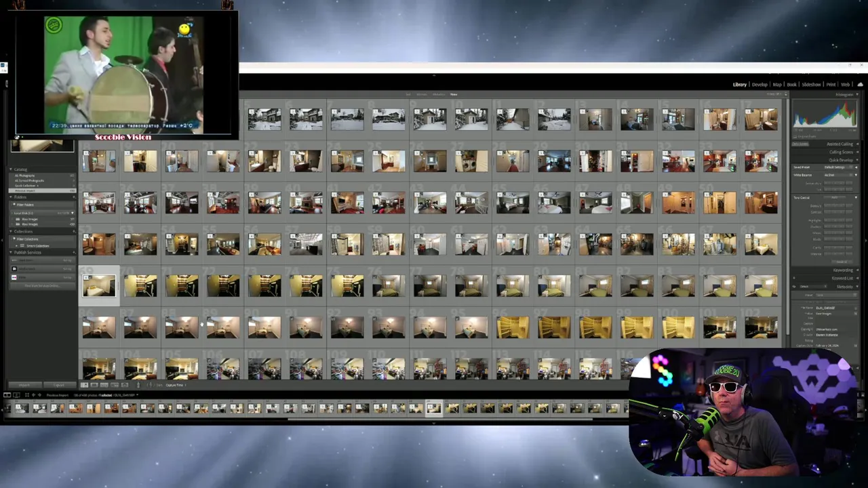Click the histogram graph
Screen dimensions: 868x488
click(825, 115)
